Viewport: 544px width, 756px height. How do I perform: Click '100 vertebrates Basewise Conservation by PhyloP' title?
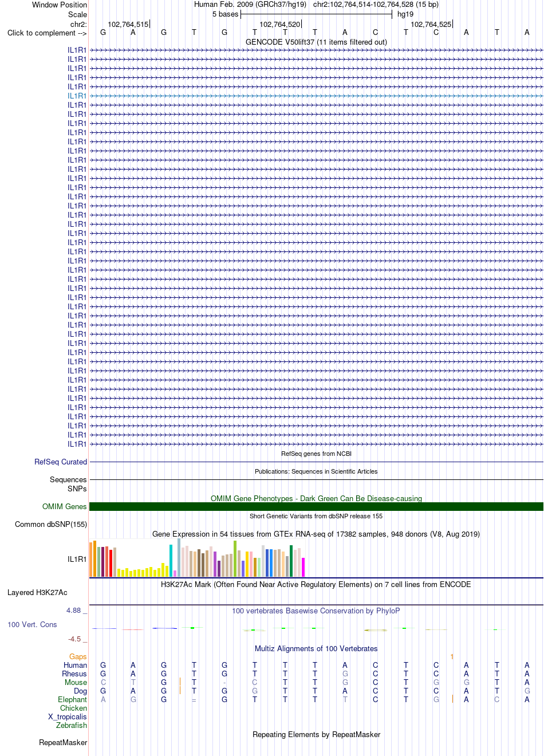(x=316, y=611)
